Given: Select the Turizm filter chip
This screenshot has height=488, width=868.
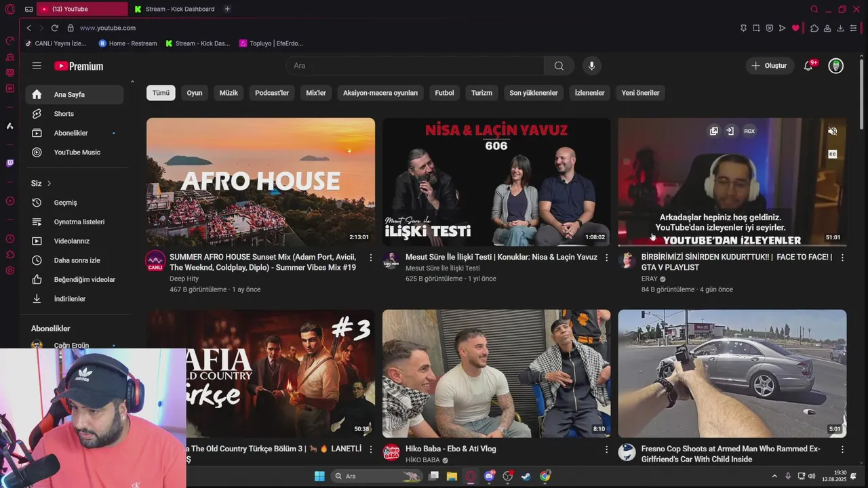Looking at the screenshot, I should pos(481,93).
